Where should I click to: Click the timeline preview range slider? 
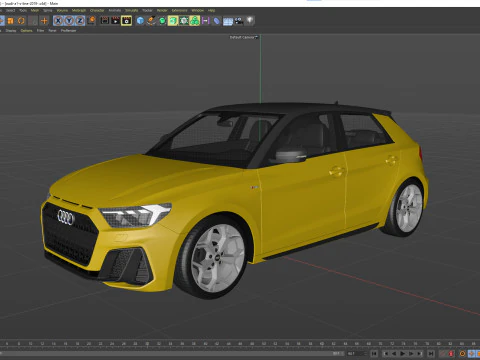[172, 354]
